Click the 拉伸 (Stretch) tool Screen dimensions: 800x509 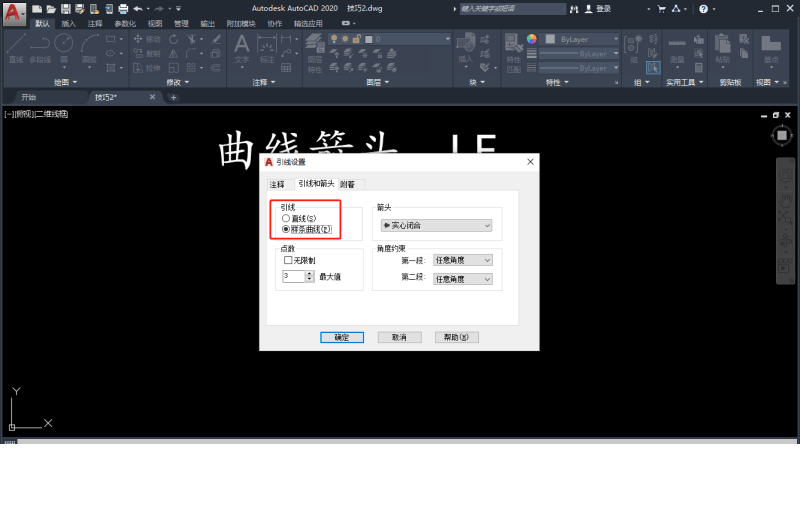tap(147, 67)
